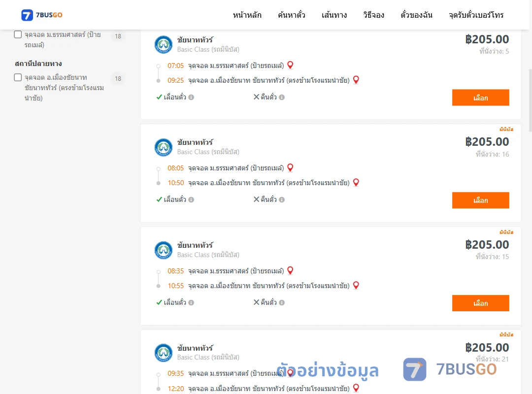Open the ตั๋วของฉัน menu item

(x=416, y=15)
